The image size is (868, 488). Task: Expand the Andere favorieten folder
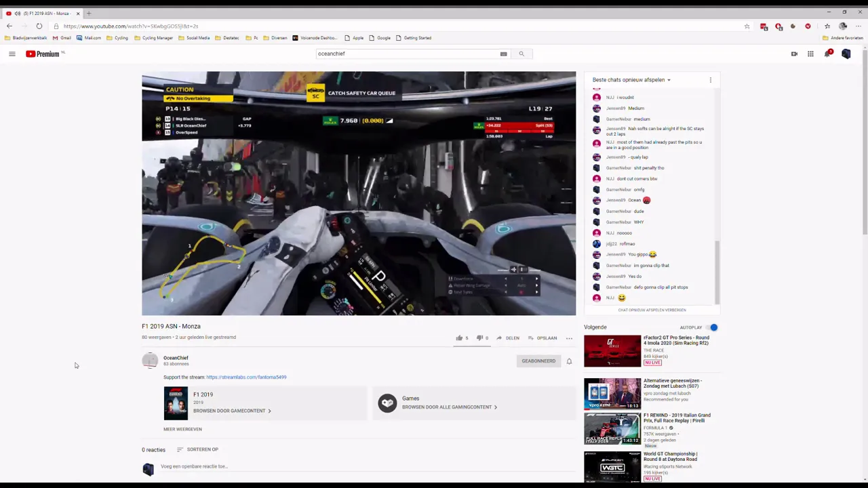click(x=843, y=38)
